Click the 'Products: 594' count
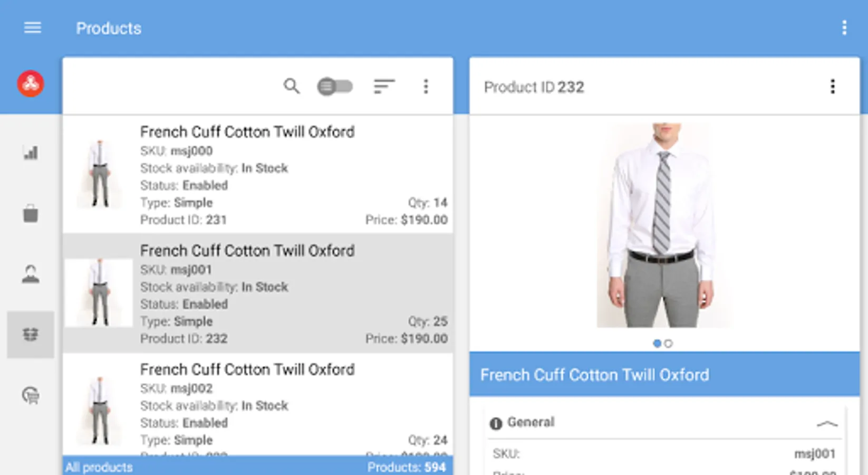 click(407, 467)
